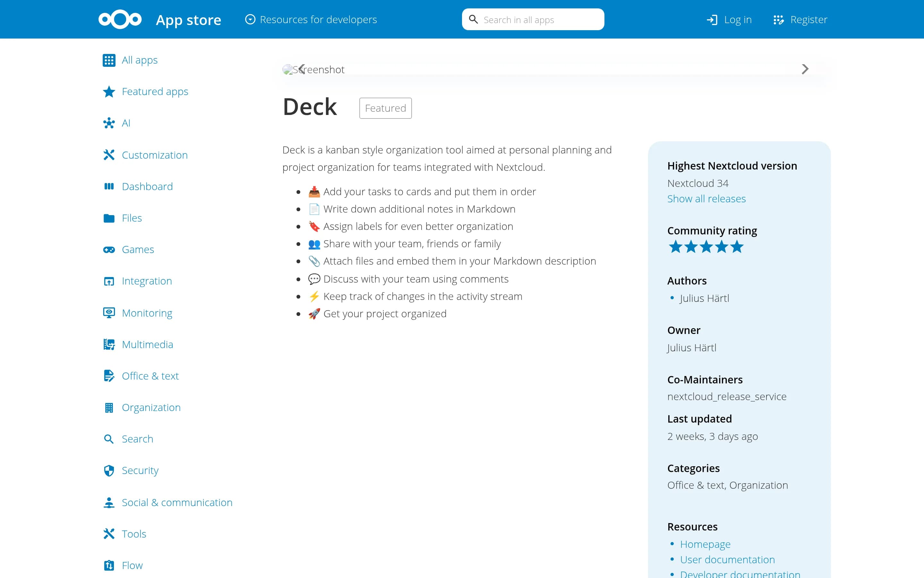
Task: Click 'Office & text, Organization' categories text
Action: tap(727, 485)
